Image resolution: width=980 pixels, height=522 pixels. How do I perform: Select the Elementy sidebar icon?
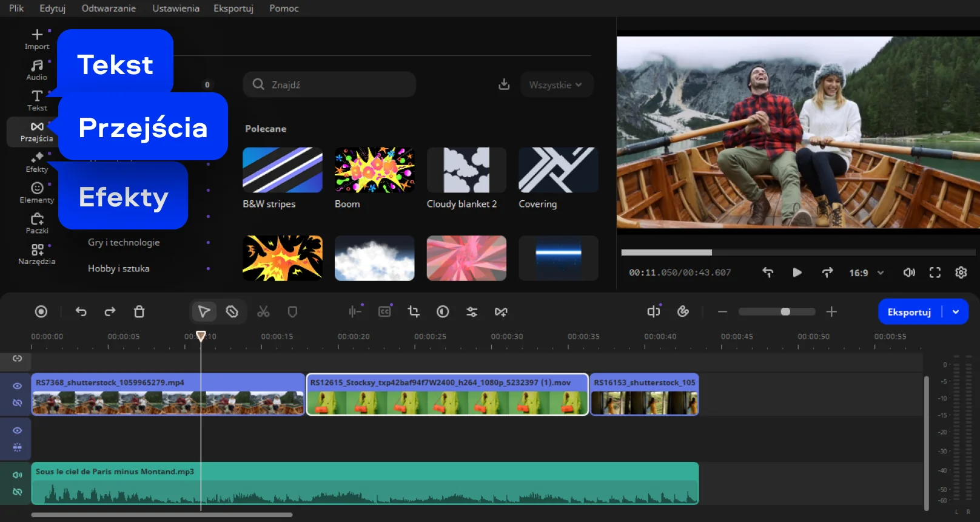pyautogui.click(x=37, y=192)
